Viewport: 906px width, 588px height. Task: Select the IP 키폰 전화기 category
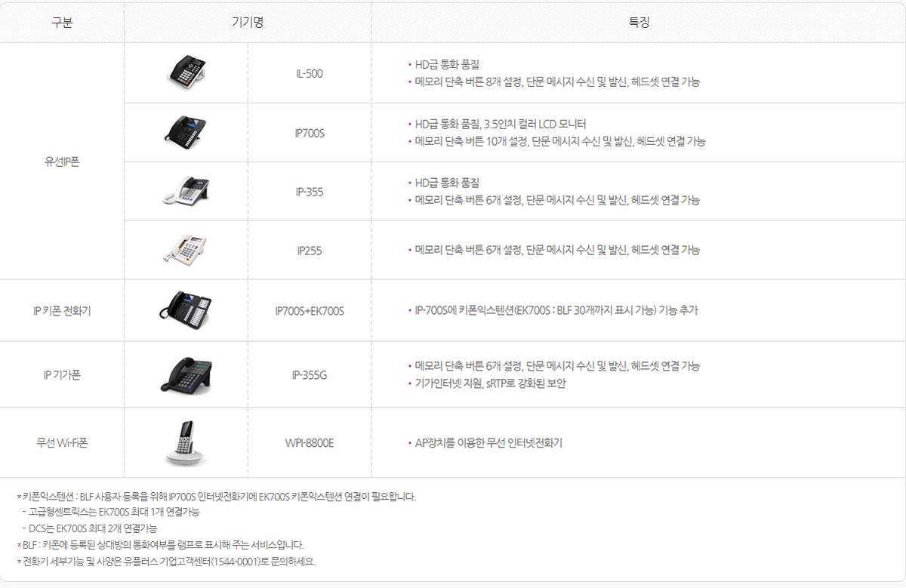[x=62, y=310]
